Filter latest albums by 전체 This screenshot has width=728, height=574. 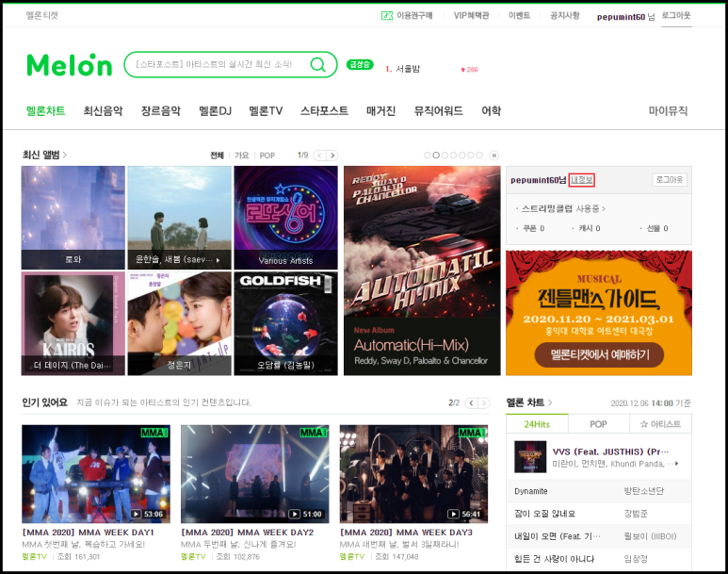pos(217,156)
